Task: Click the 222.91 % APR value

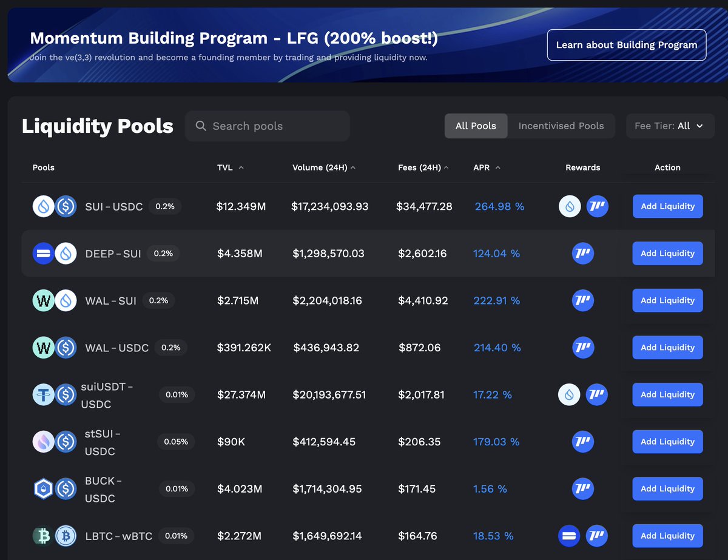Action: (x=497, y=300)
